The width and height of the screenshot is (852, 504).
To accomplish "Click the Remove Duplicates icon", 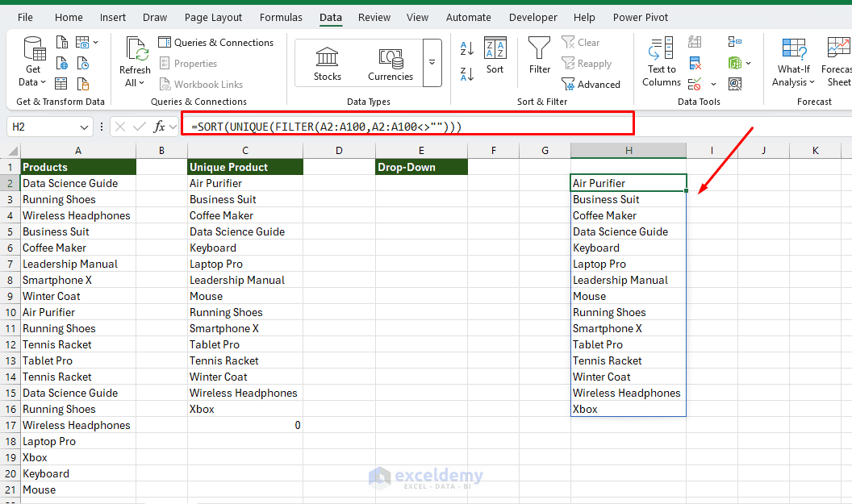I will (x=695, y=64).
